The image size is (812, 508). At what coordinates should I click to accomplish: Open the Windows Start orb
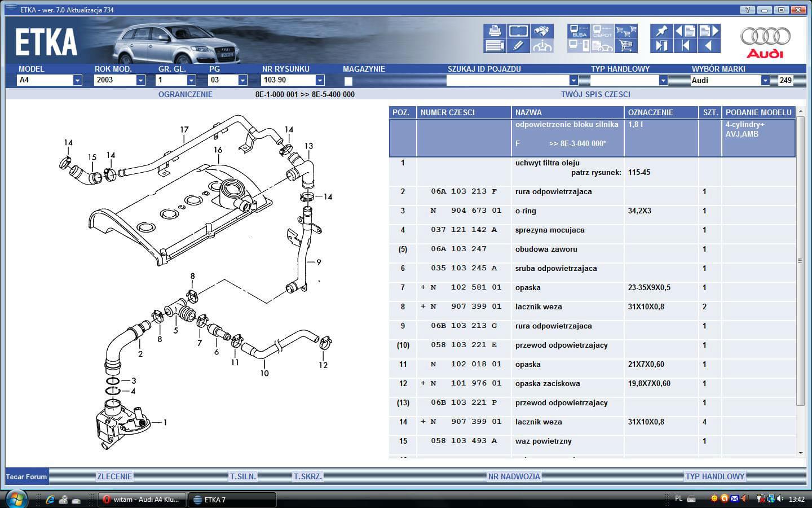(x=16, y=499)
